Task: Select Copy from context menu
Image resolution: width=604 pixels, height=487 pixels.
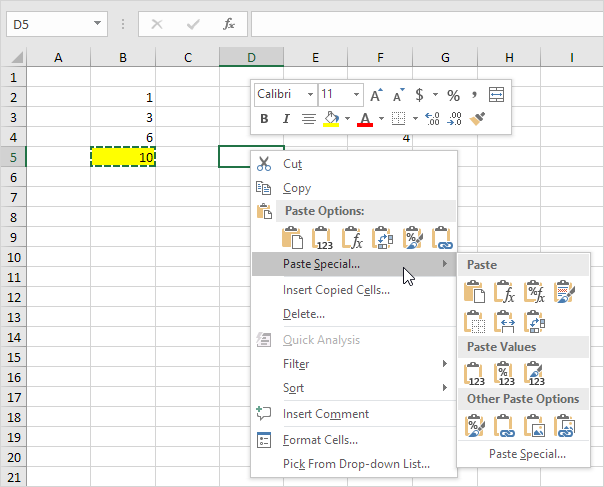Action: pyautogui.click(x=354, y=188)
